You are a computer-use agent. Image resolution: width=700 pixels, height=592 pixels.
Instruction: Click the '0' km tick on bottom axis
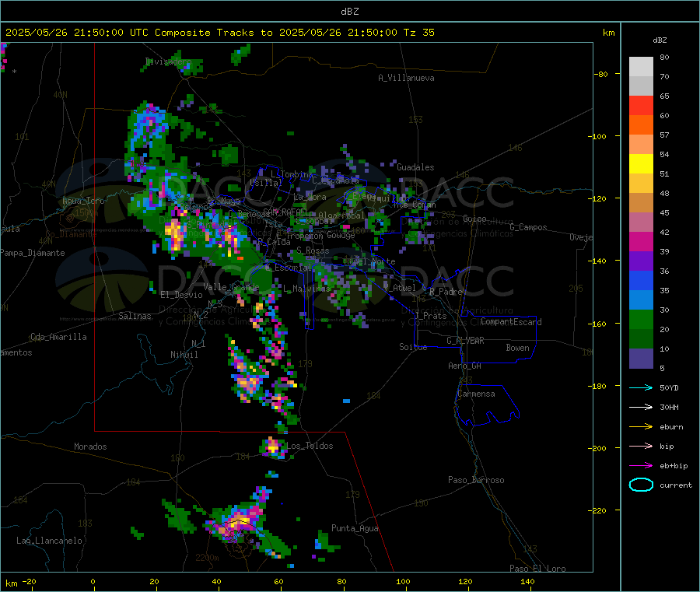click(x=93, y=581)
